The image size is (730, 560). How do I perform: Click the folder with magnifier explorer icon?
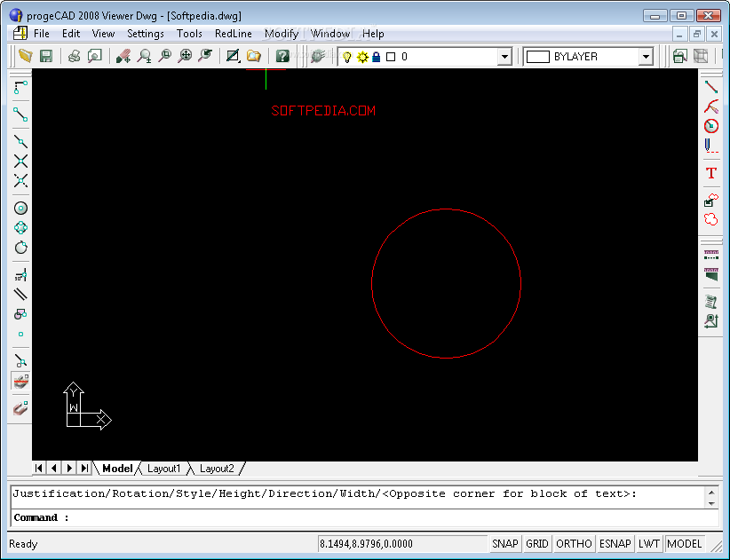(x=254, y=56)
